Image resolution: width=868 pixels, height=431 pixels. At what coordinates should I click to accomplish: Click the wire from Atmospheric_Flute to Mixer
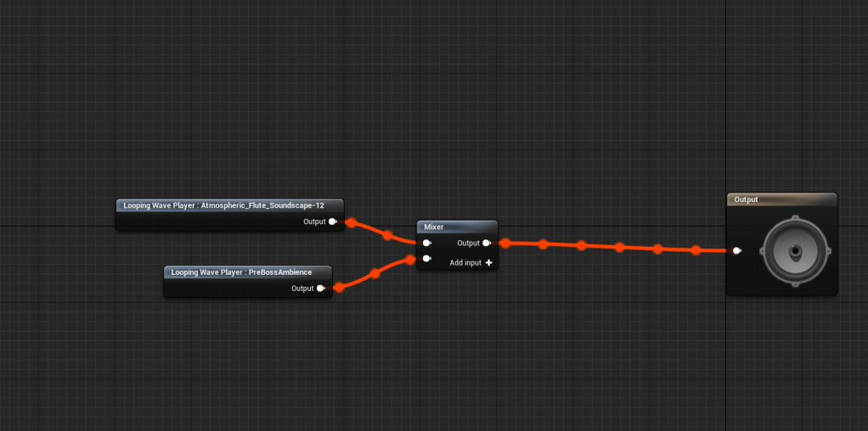coord(387,235)
